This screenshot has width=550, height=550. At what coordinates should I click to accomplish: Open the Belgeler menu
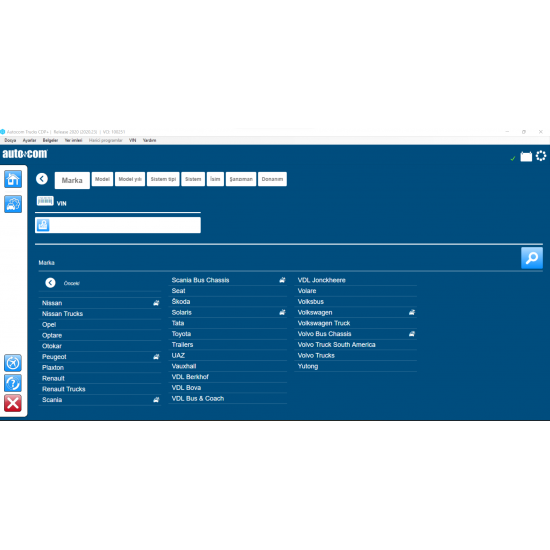point(51,140)
